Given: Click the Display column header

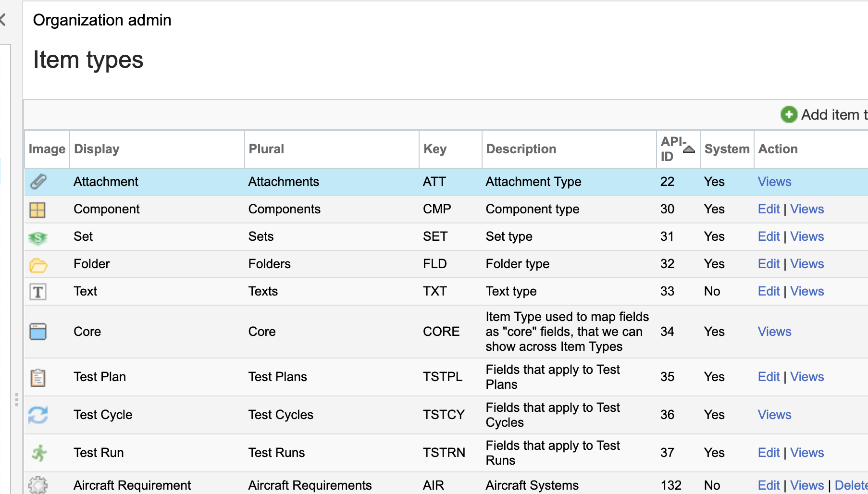Looking at the screenshot, I should (97, 149).
